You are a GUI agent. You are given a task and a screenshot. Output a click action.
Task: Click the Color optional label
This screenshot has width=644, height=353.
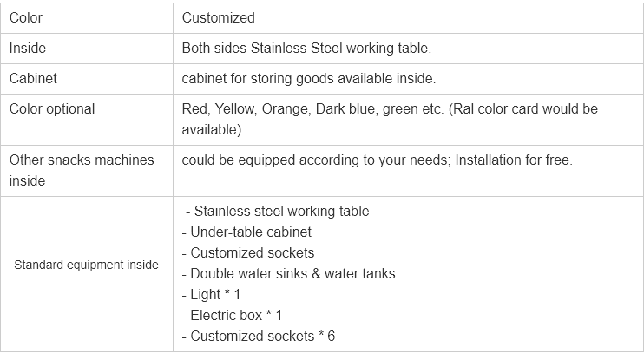click(52, 108)
